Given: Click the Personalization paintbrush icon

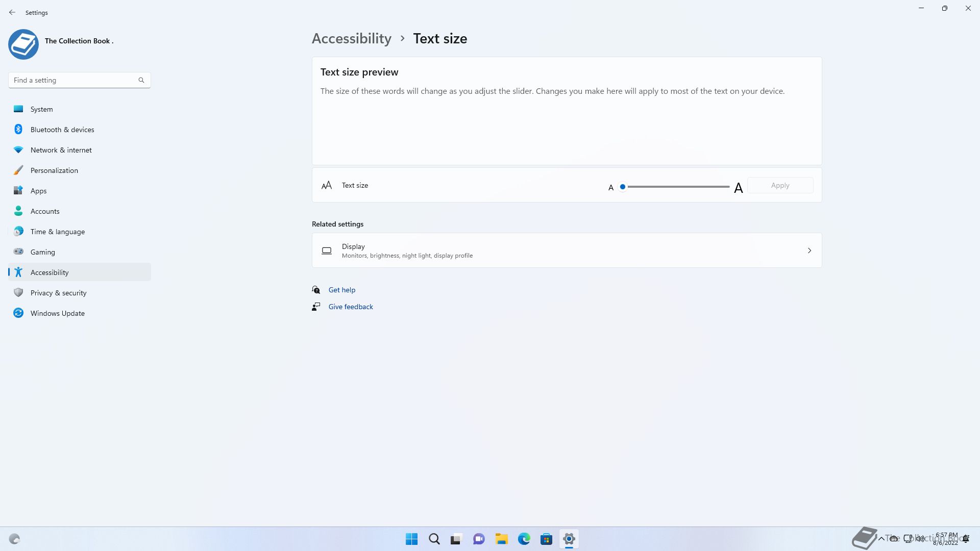Looking at the screenshot, I should 18,170.
